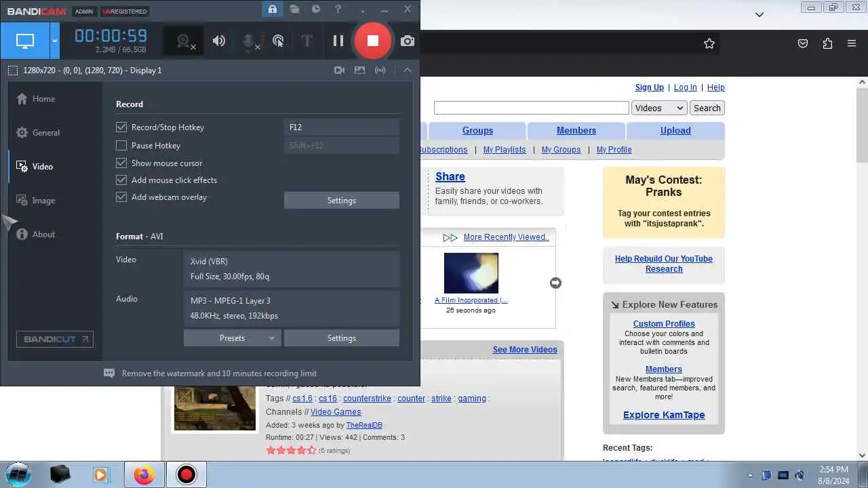Click the broadcast signal icon on status bar
The width and height of the screenshot is (868, 488).
click(380, 70)
